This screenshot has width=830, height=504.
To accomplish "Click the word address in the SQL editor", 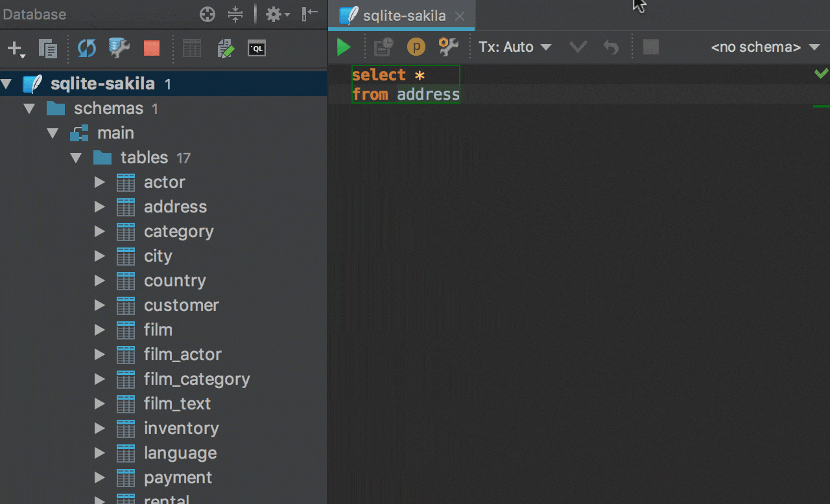I will click(x=428, y=95).
